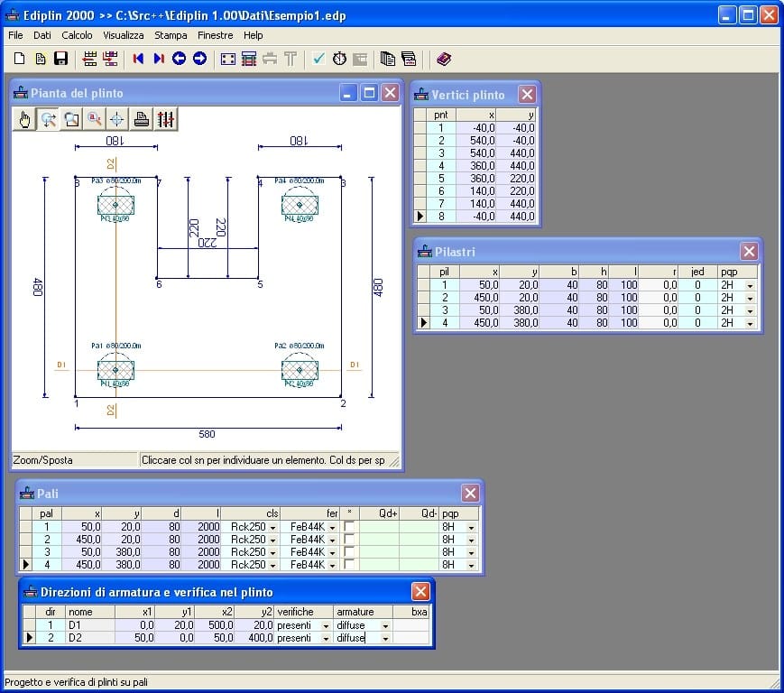Image resolution: width=784 pixels, height=693 pixels.
Task: Click the New blank document icon
Action: click(x=19, y=60)
